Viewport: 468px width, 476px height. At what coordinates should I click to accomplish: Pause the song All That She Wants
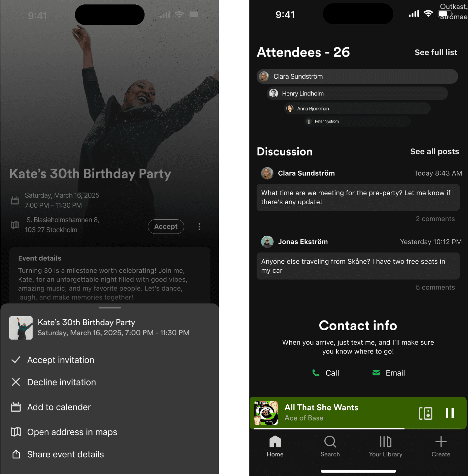point(449,413)
